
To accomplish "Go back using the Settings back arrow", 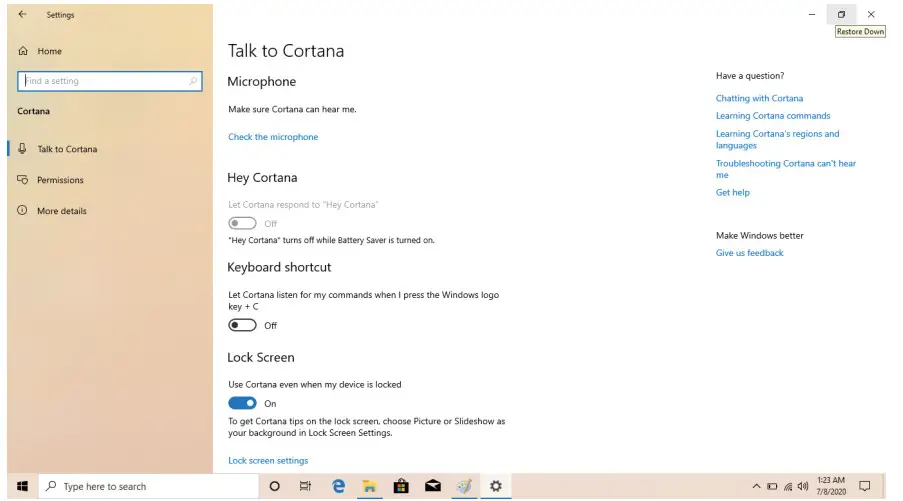I will tap(22, 14).
